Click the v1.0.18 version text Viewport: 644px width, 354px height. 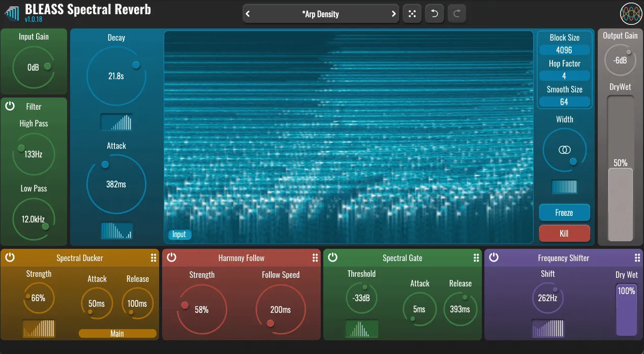coord(34,20)
